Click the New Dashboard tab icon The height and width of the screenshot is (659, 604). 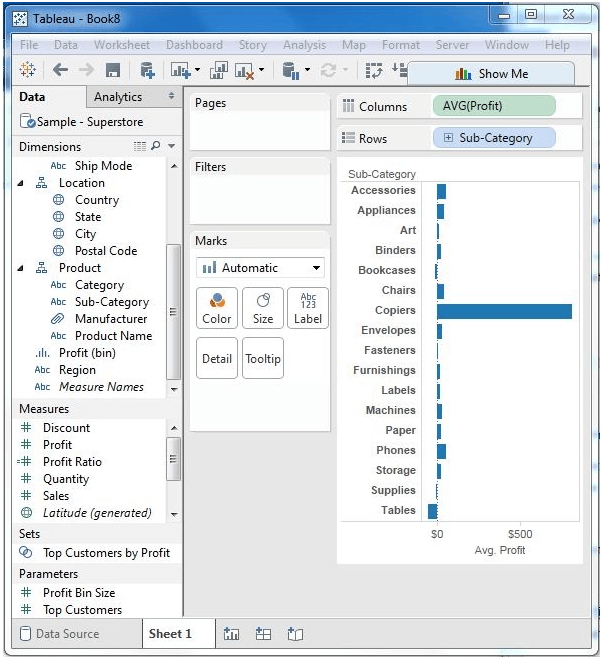click(263, 633)
